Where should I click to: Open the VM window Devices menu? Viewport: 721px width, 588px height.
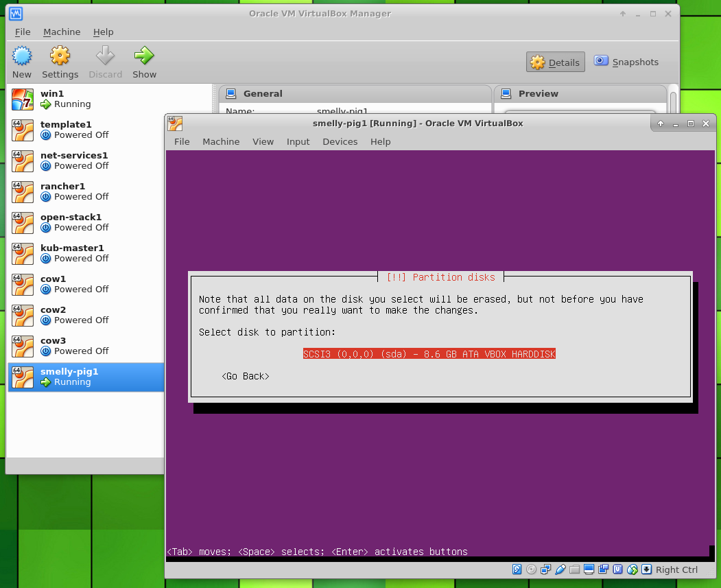click(340, 141)
